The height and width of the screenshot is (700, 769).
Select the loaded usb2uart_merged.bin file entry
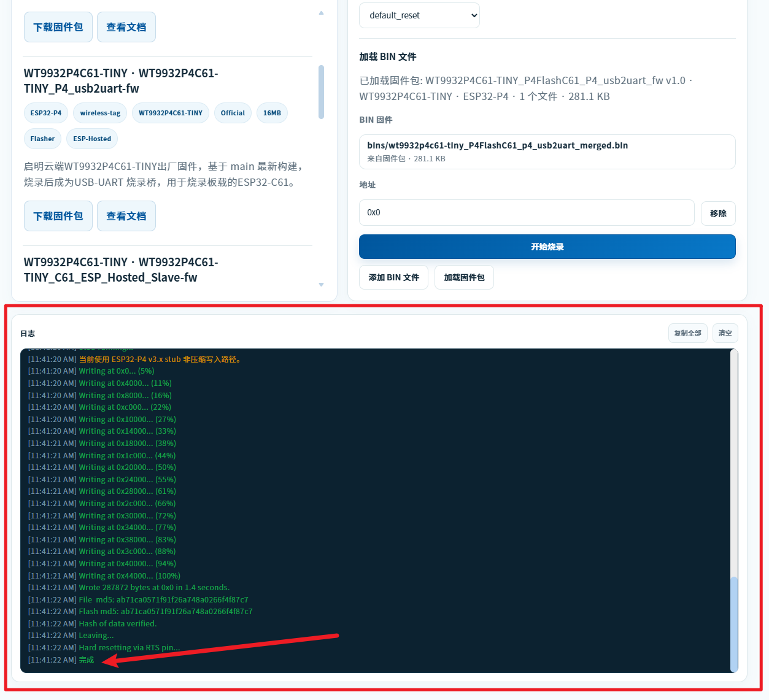point(547,152)
